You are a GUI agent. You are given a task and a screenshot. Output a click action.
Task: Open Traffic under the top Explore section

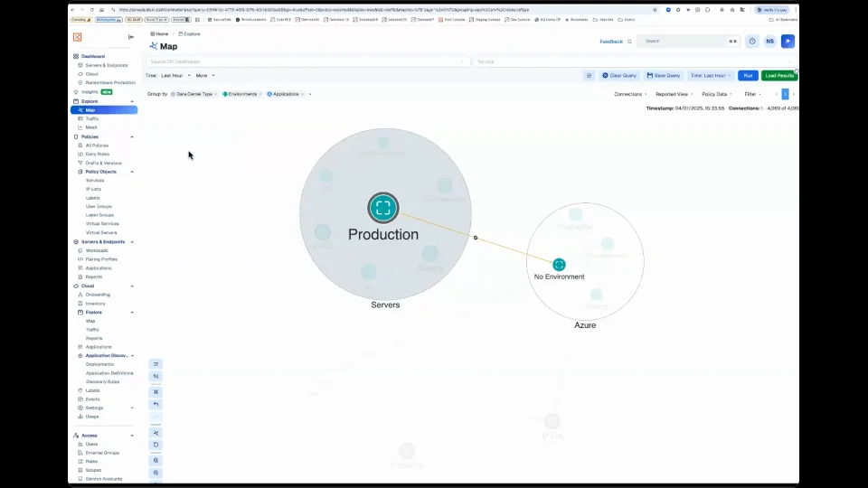click(92, 118)
